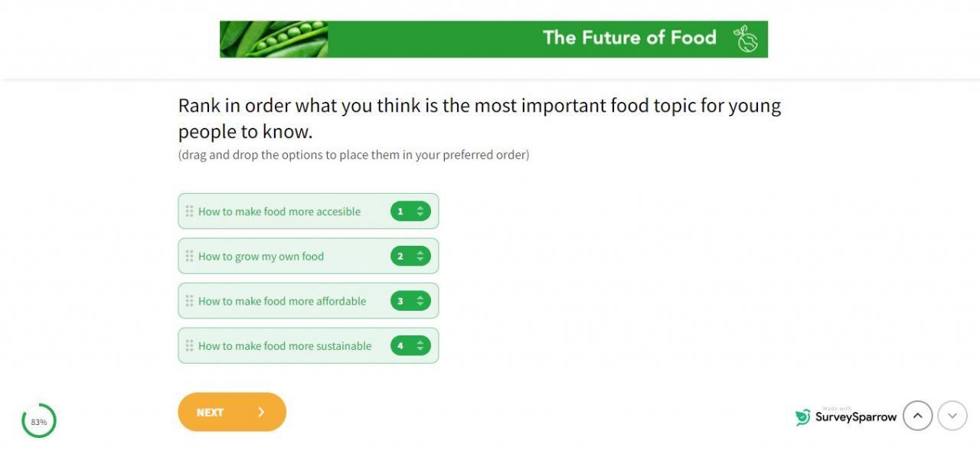980x451 pixels.
Task: Open rank selector showing 3
Action: (410, 301)
